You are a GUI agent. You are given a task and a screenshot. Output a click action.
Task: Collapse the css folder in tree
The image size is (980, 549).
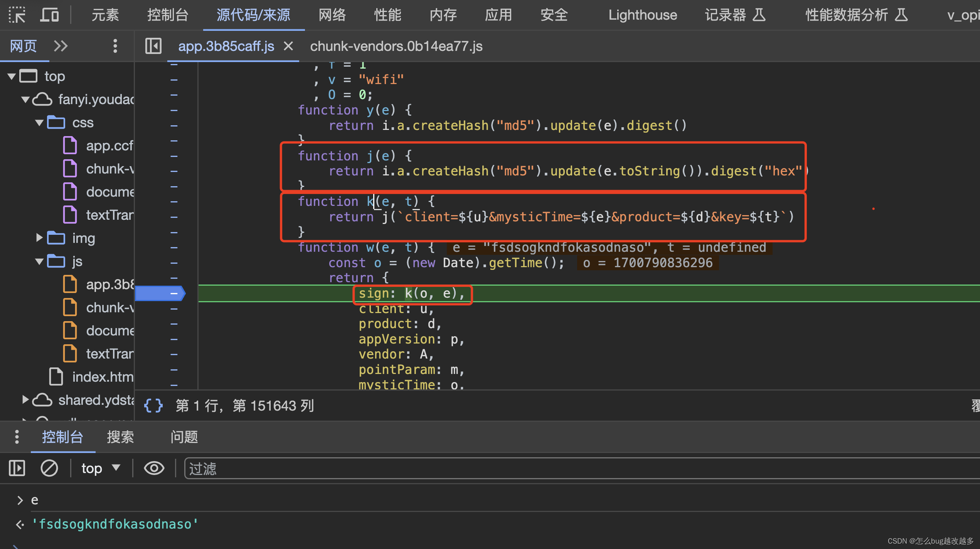click(x=39, y=123)
